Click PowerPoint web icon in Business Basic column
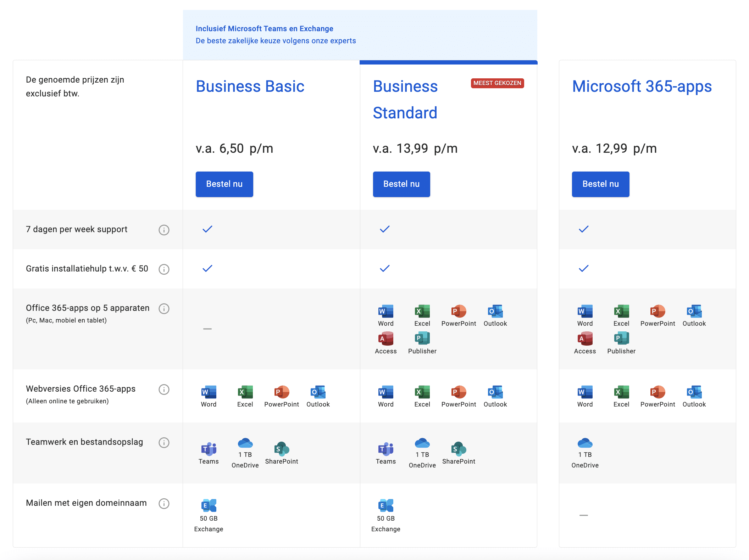 [x=282, y=392]
